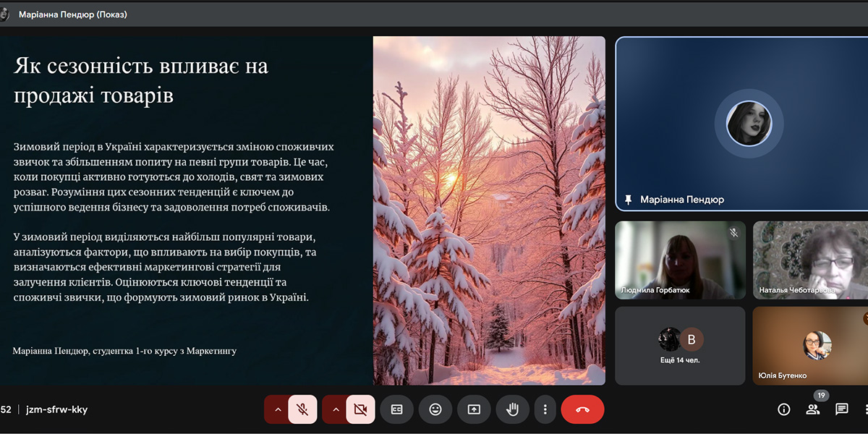Viewport: 868px width, 434px height.
Task: Raise hand button
Action: click(x=513, y=409)
